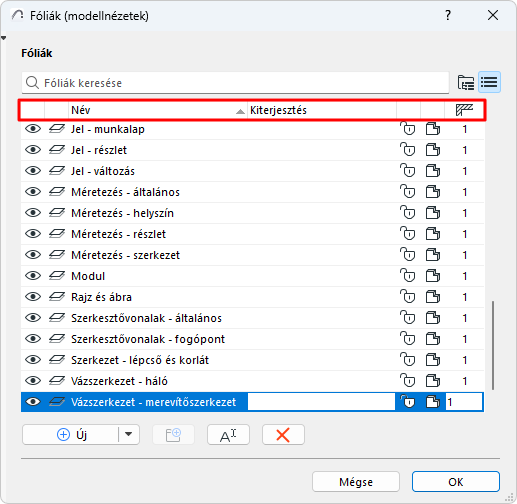The image size is (517, 504).
Task: Click layer icon beside Méretezés - szerkezet
Action: pyautogui.click(x=57, y=255)
